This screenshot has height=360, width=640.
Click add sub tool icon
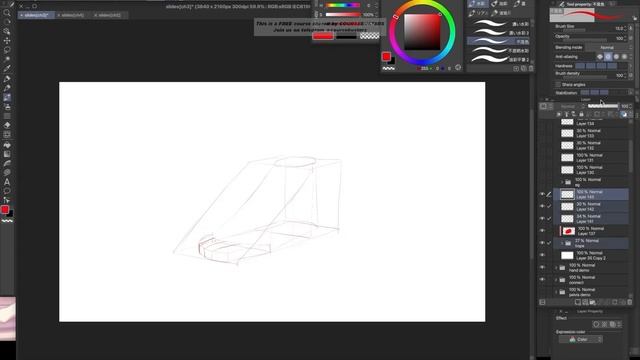[x=516, y=69]
